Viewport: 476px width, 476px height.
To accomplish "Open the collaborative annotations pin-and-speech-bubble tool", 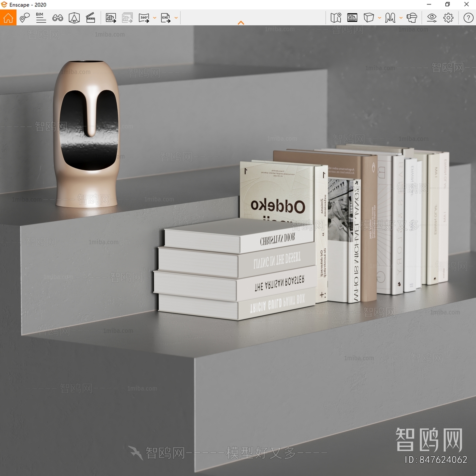I will [25, 18].
